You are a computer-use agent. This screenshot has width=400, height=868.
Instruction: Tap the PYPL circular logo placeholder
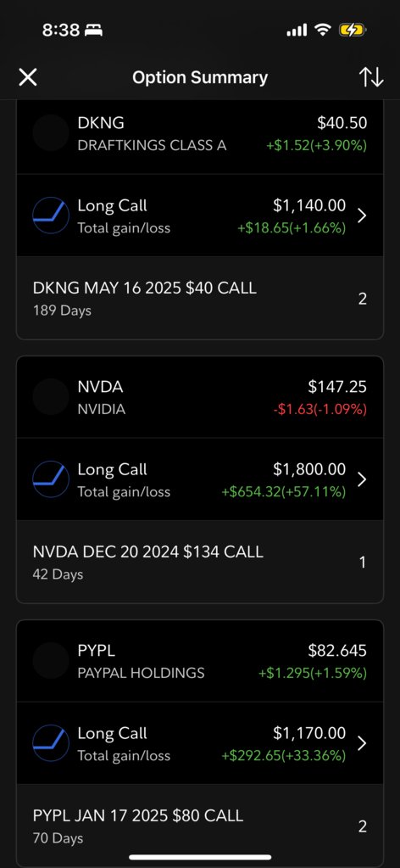pyautogui.click(x=51, y=660)
